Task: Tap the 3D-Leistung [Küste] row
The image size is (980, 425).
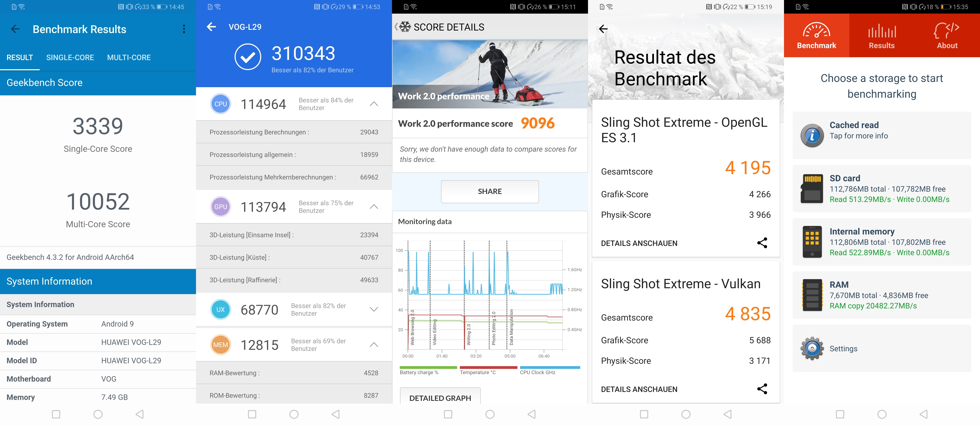Action: 294,257
